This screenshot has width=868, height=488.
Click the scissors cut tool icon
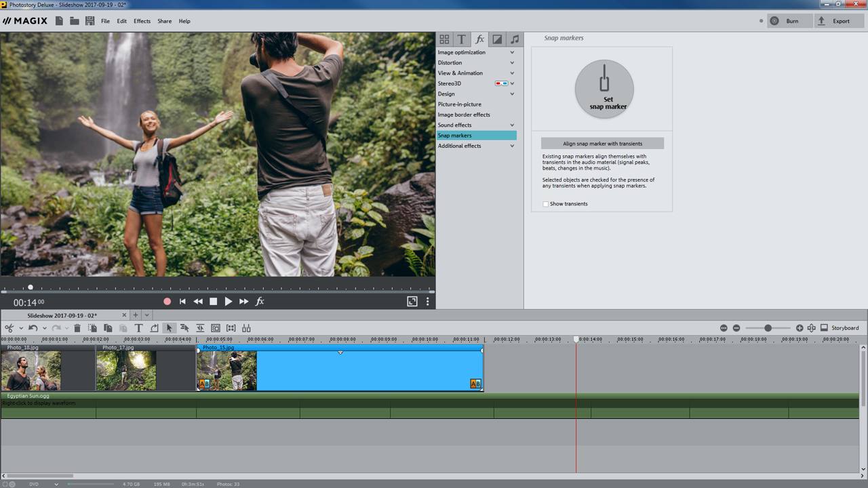pos(9,328)
